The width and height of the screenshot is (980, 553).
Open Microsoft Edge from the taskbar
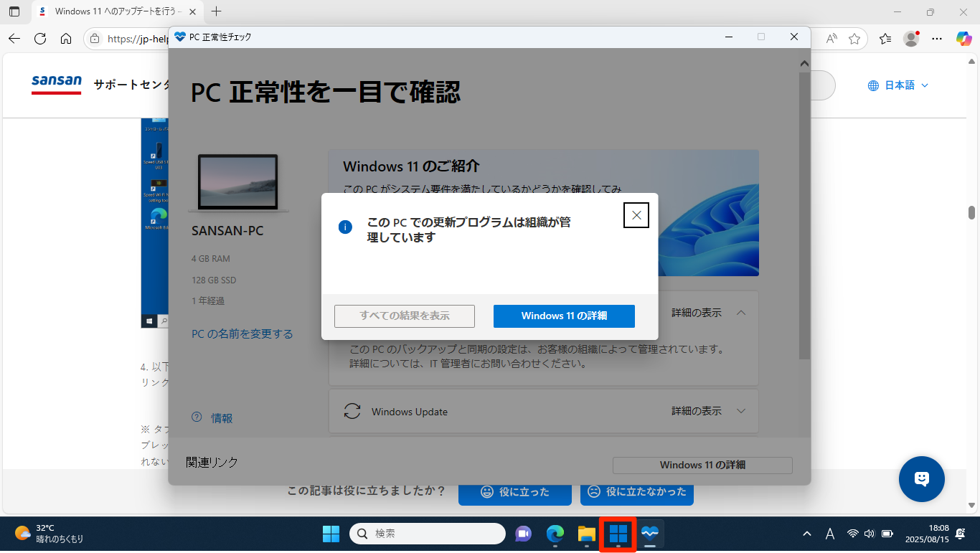point(555,534)
